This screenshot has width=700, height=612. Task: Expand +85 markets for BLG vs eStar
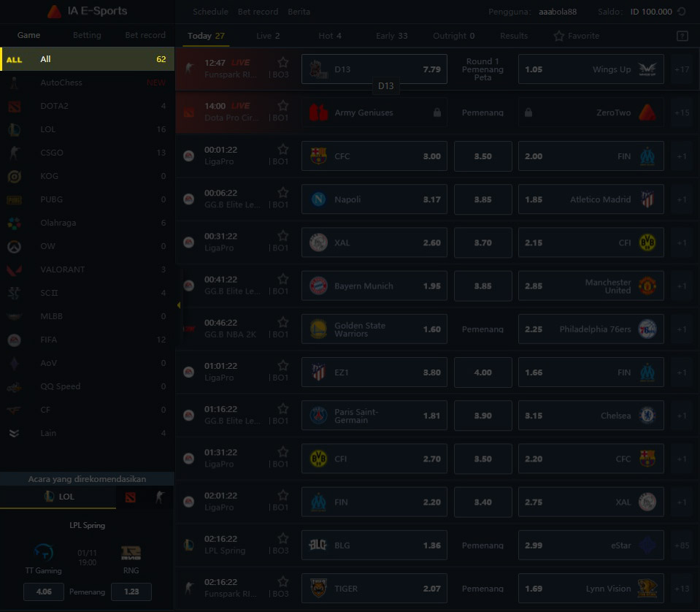[682, 546]
